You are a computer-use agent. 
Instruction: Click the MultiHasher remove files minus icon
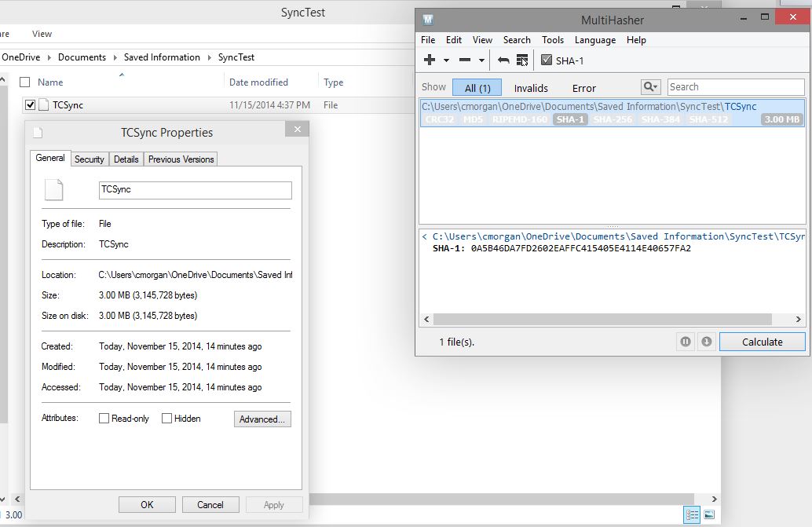(x=465, y=60)
